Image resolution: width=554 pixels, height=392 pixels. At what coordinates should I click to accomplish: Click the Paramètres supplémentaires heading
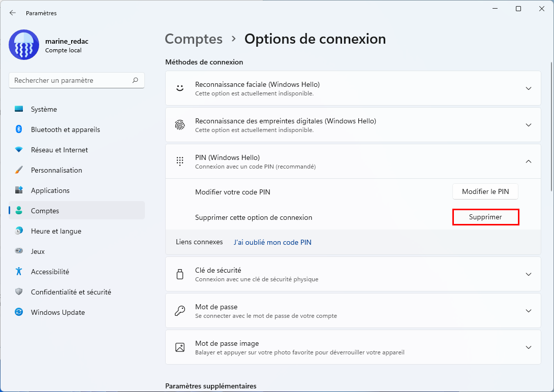tap(211, 386)
